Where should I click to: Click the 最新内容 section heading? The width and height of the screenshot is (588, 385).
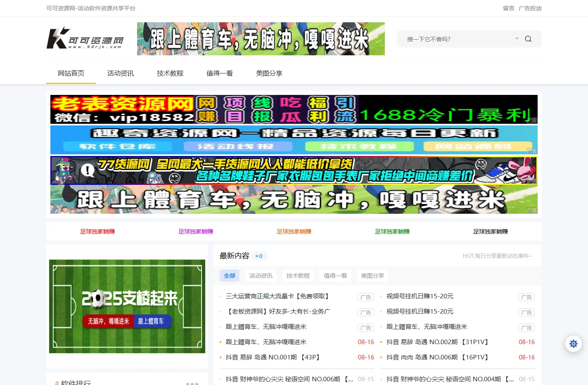pos(235,256)
